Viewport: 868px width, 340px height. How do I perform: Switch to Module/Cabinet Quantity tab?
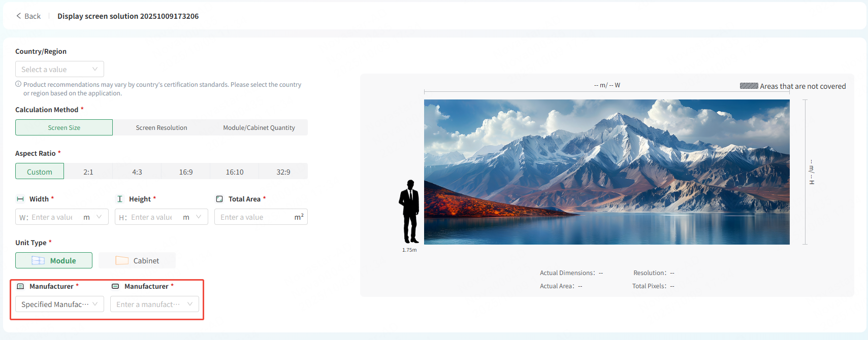(x=259, y=127)
